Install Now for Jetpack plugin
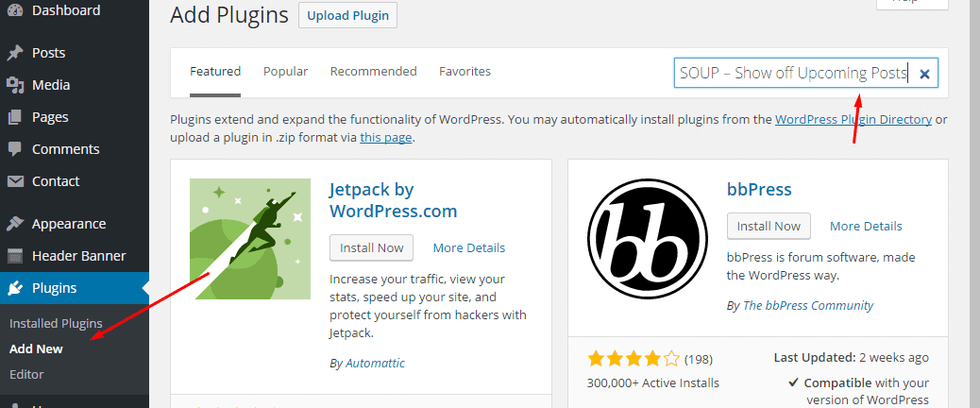The height and width of the screenshot is (408, 980). (x=372, y=247)
